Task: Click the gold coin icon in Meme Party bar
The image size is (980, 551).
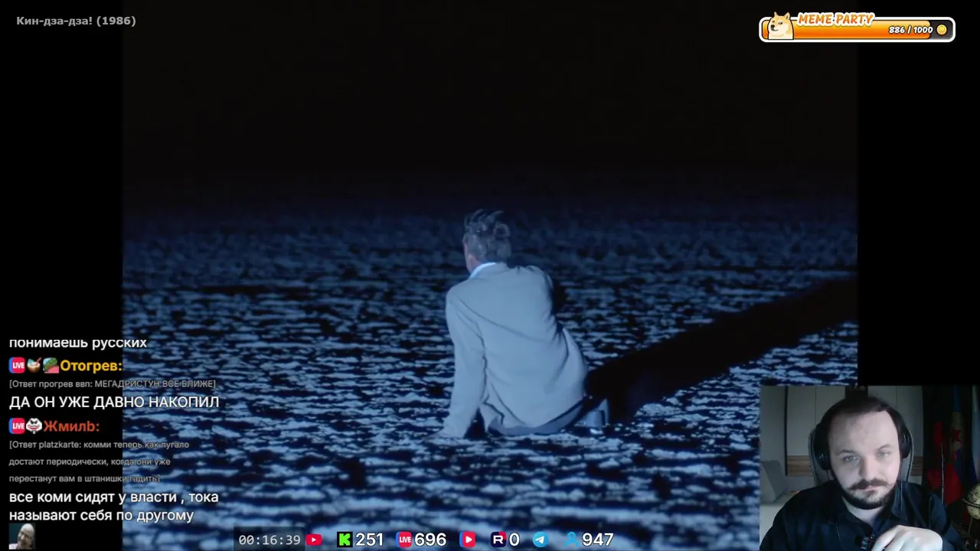Action: pyautogui.click(x=942, y=30)
